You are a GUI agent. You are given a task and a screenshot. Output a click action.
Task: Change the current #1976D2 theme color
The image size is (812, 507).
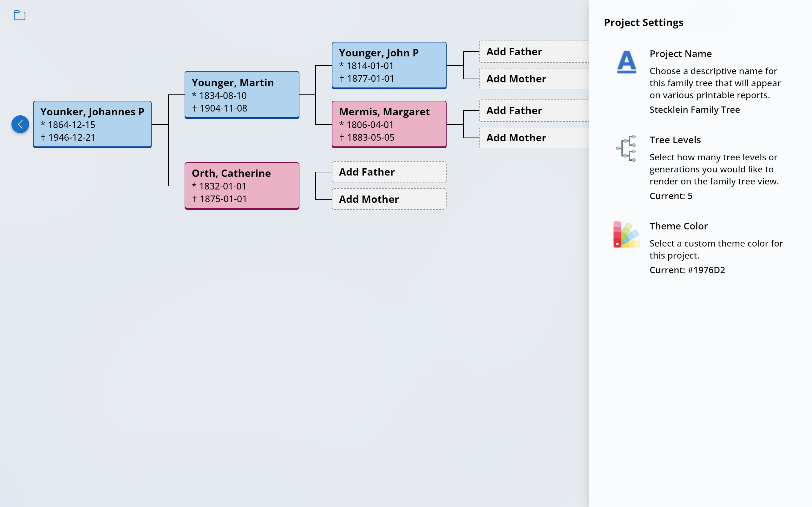click(x=687, y=270)
